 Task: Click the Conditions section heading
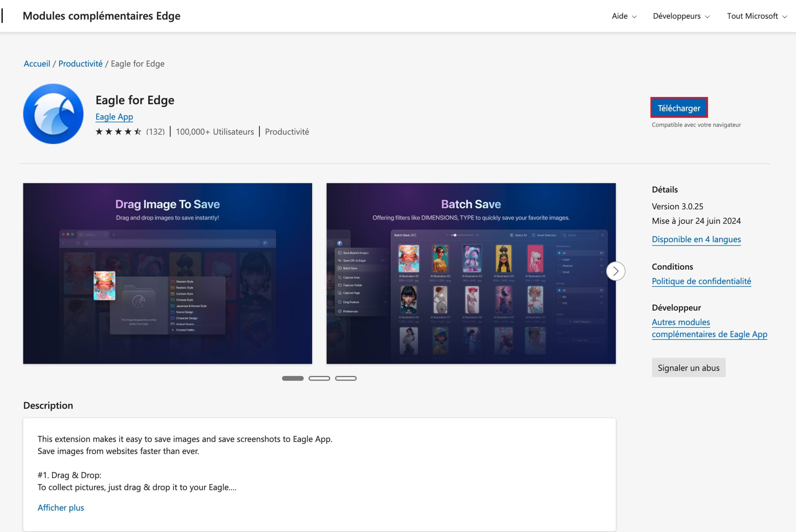(x=673, y=266)
